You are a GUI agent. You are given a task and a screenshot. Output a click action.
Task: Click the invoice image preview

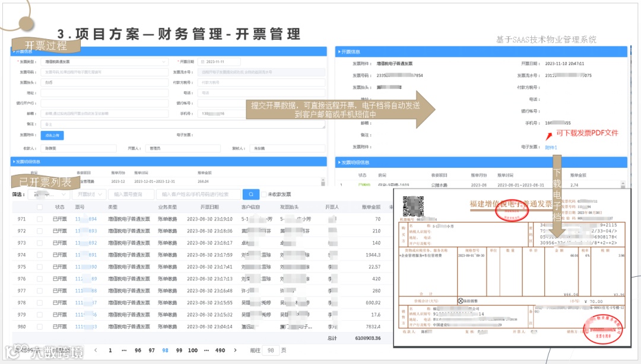(512, 267)
